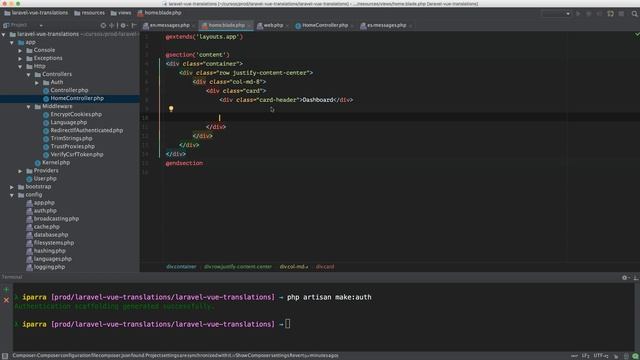Click the tool windows toggle icon in status bar

pyautogui.click(x=5, y=356)
